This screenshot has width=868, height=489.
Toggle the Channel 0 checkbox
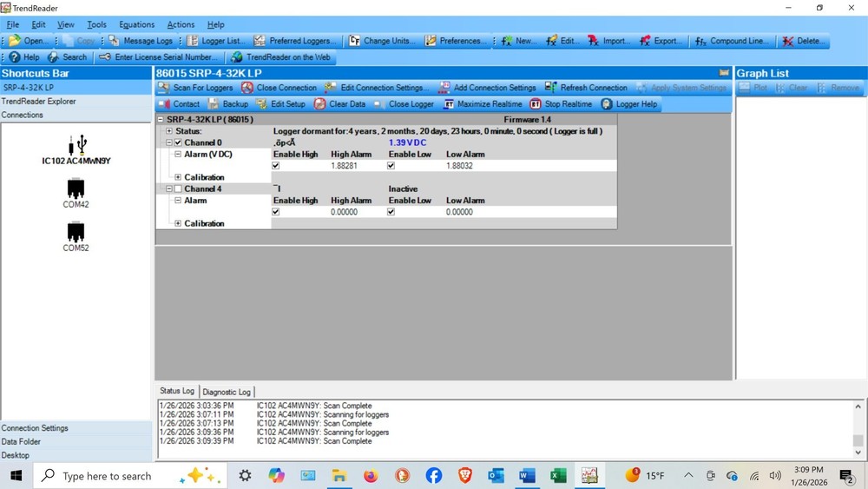(179, 142)
